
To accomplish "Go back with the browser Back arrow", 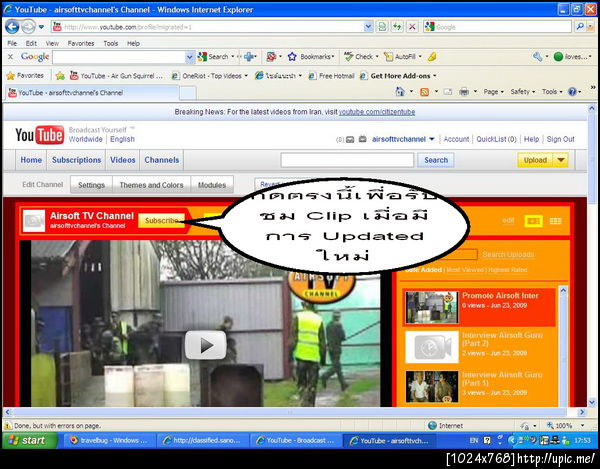I will 12,27.
